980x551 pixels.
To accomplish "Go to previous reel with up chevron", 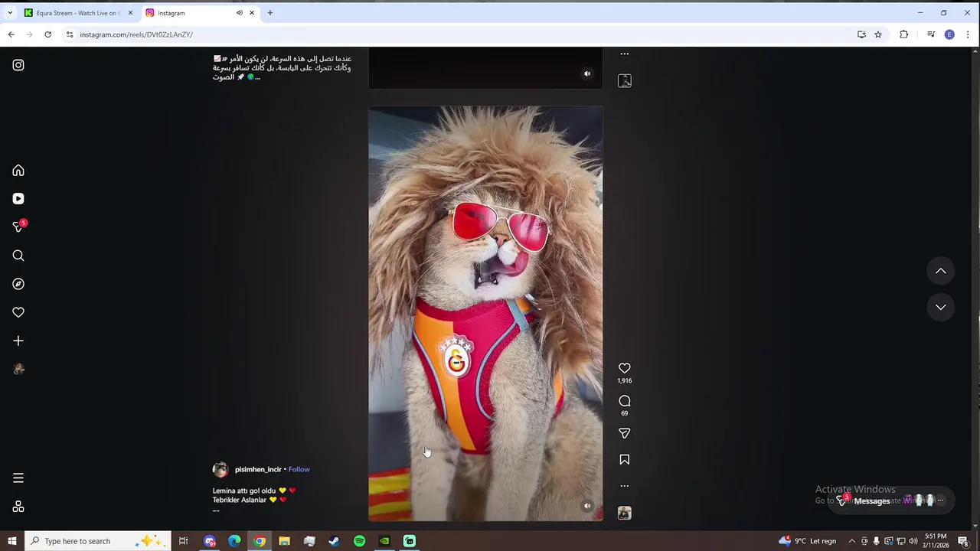I will 941,271.
